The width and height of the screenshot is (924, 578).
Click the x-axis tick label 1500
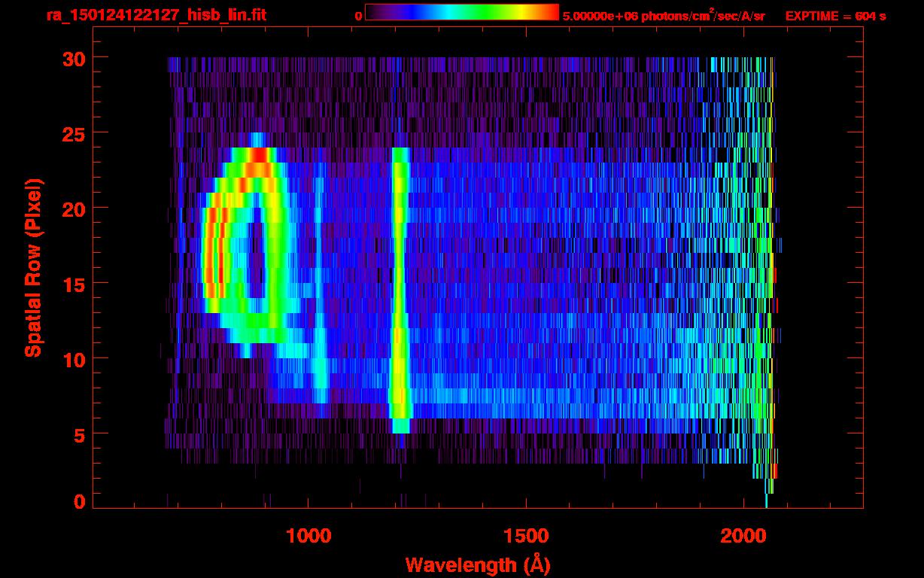point(526,536)
